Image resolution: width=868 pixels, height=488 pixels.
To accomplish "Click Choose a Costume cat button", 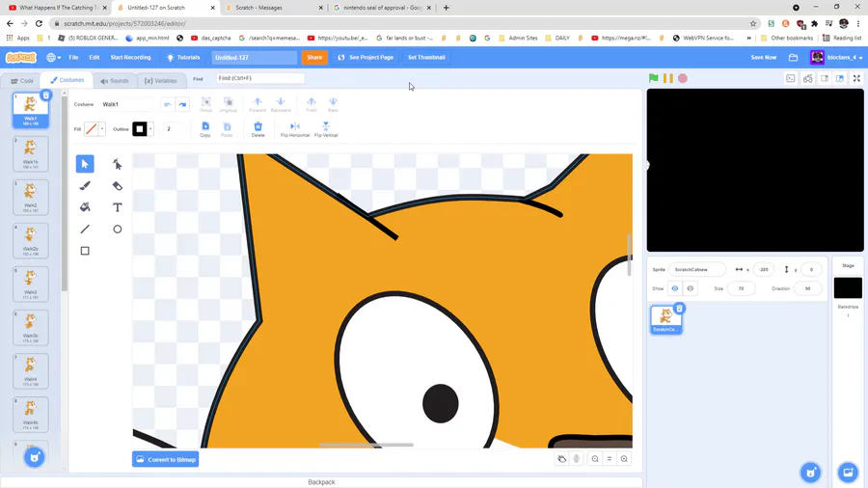I will click(35, 457).
